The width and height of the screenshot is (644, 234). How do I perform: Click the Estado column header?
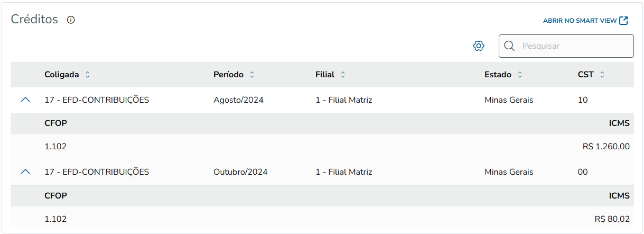point(498,75)
